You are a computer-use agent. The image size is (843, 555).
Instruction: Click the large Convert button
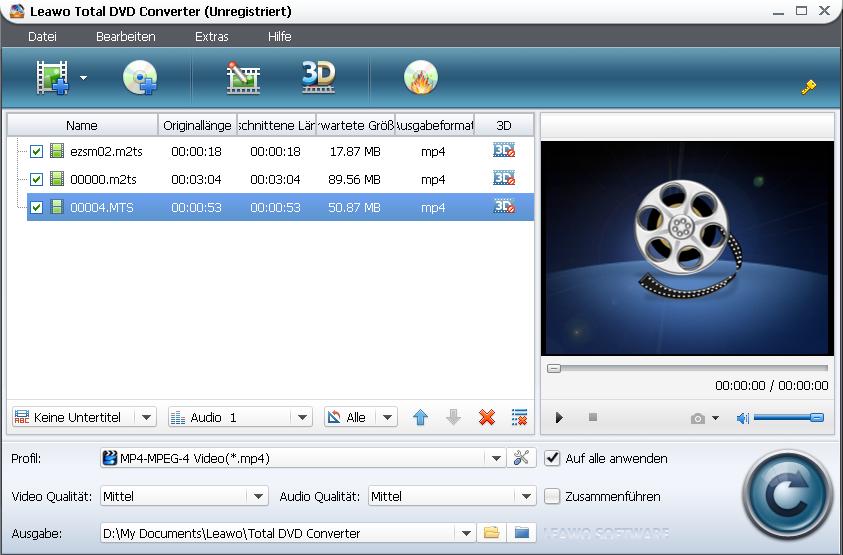point(788,496)
